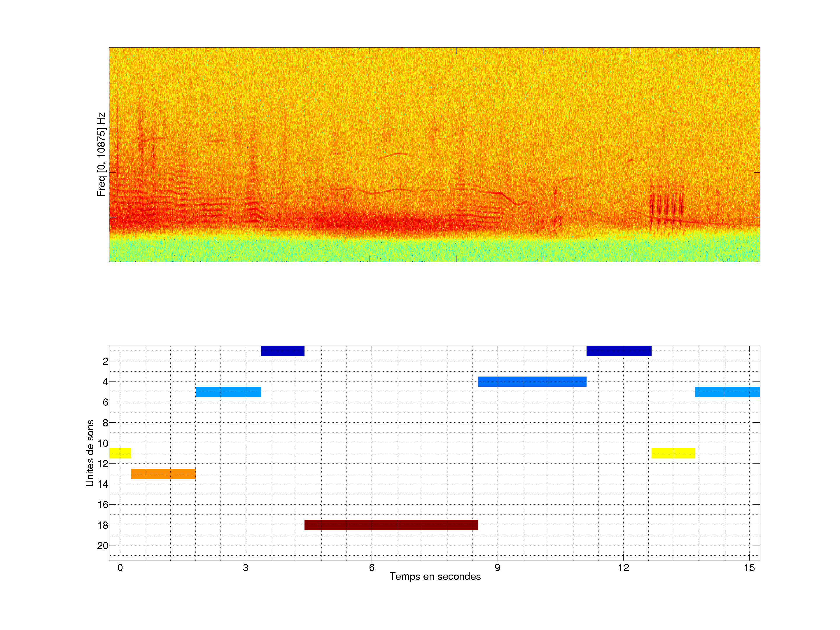Screen dimensions: 840x630
Task: Click the x-axis tick label 12
Action: (x=623, y=568)
